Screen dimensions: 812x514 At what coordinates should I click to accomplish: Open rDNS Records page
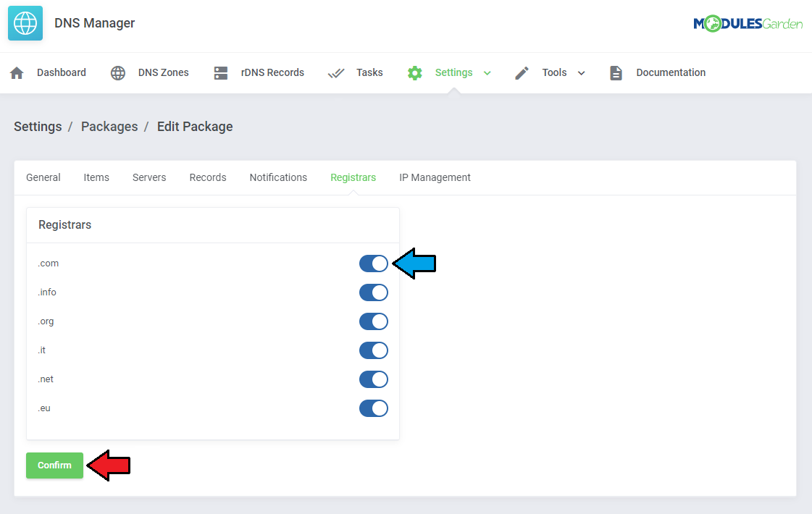pos(272,72)
